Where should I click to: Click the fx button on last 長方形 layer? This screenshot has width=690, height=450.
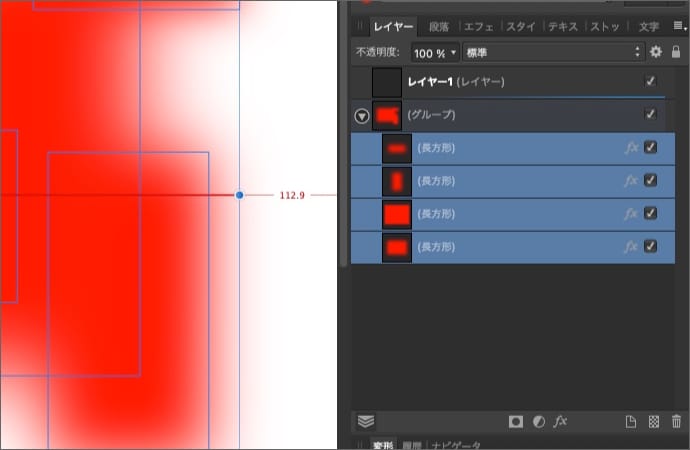631,246
